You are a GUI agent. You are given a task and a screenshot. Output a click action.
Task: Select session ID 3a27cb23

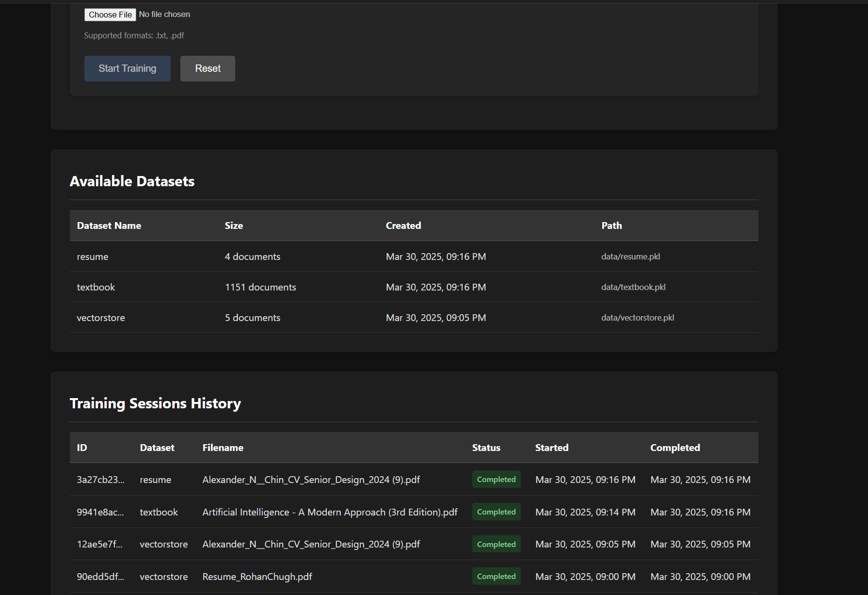tap(100, 480)
